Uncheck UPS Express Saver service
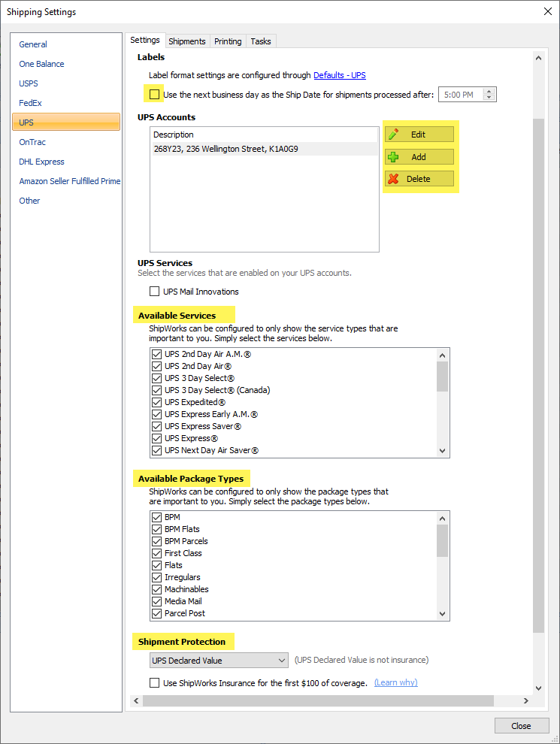Viewport: 560px width, 744px height. [156, 426]
